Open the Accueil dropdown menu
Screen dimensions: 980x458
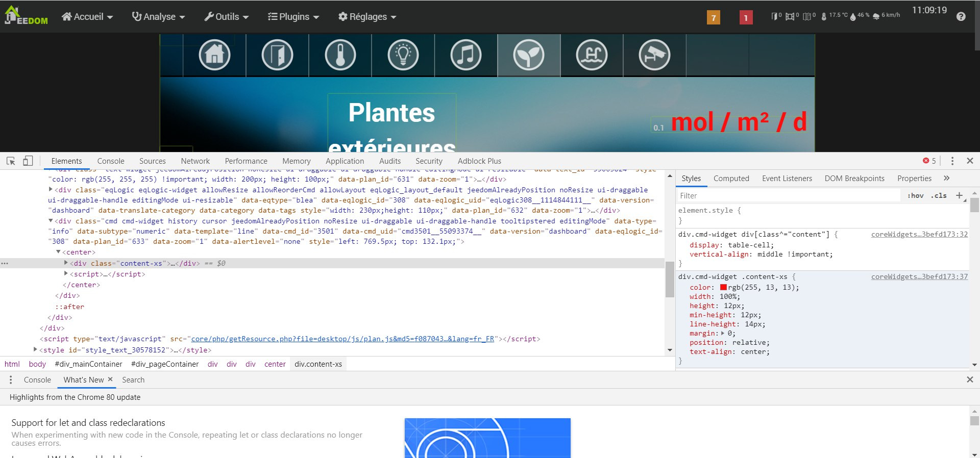point(87,17)
